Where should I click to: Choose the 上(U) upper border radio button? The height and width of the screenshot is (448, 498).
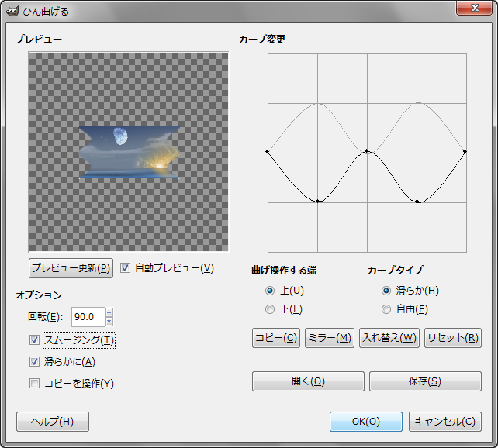270,291
